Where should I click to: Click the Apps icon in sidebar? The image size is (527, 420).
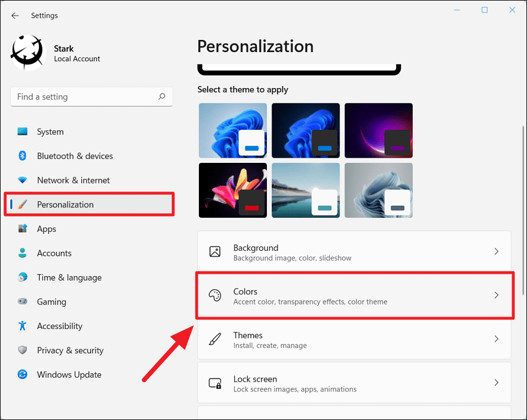(22, 229)
